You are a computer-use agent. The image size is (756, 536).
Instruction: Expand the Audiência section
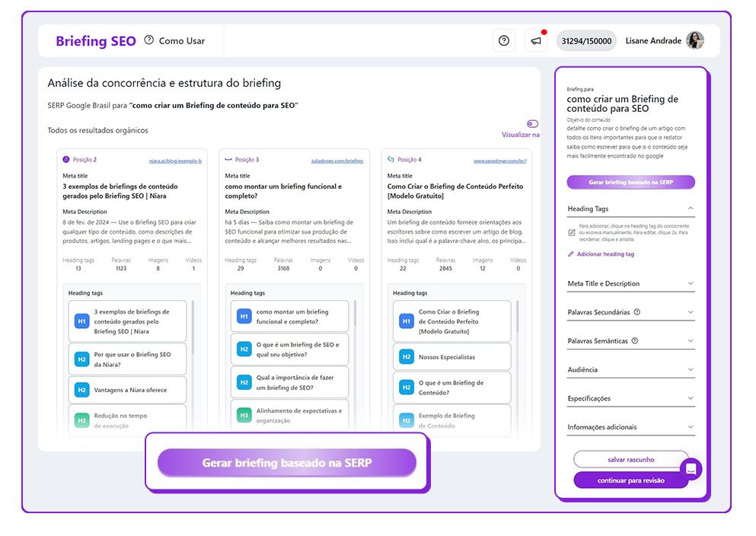click(x=691, y=369)
